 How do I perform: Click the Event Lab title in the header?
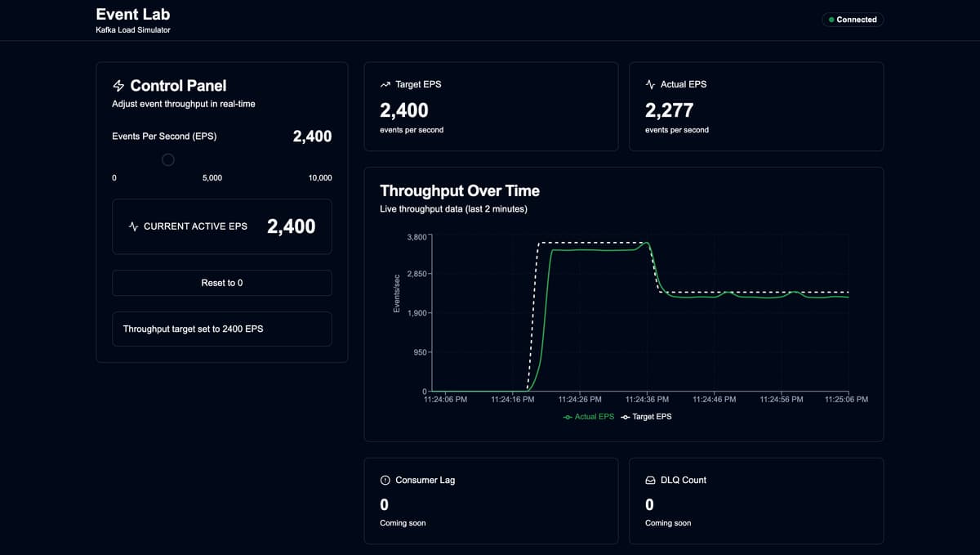click(x=133, y=14)
